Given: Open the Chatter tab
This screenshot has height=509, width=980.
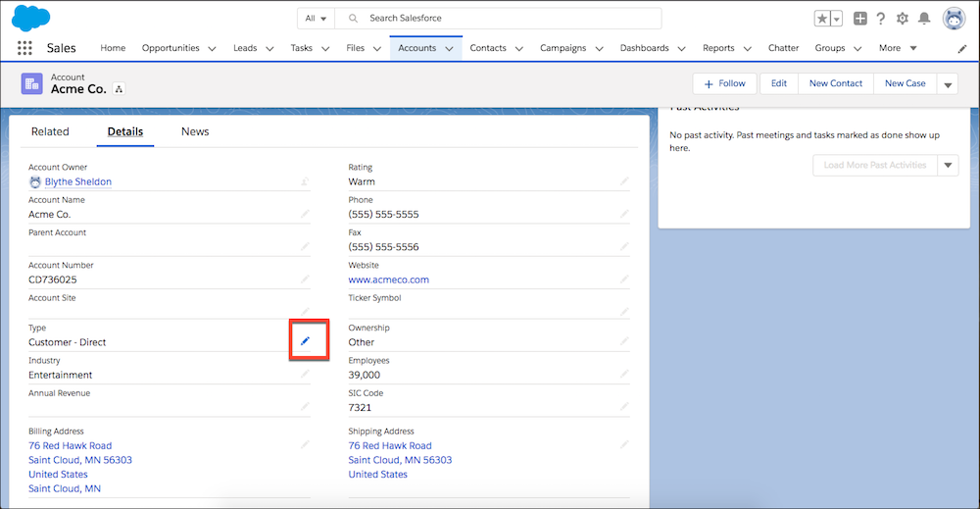Looking at the screenshot, I should click(783, 48).
